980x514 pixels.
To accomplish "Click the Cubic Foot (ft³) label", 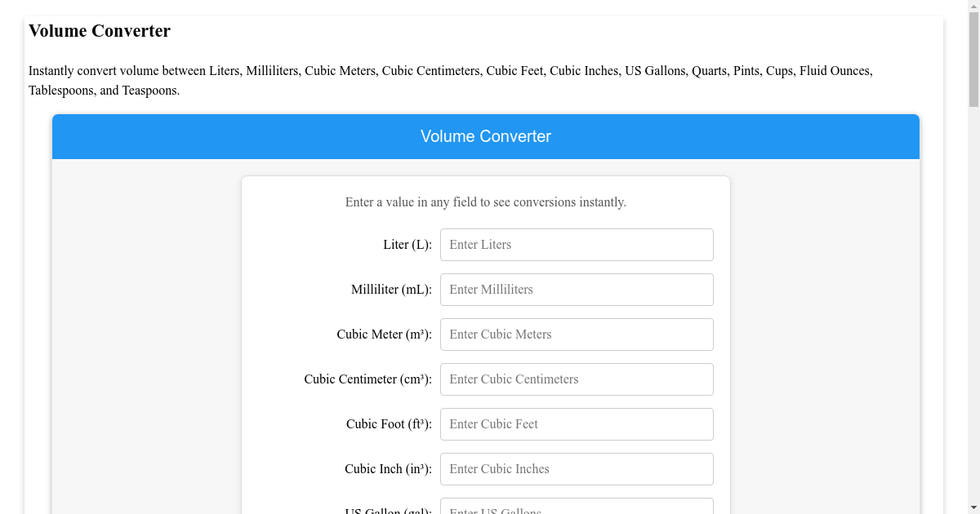I will point(389,423).
